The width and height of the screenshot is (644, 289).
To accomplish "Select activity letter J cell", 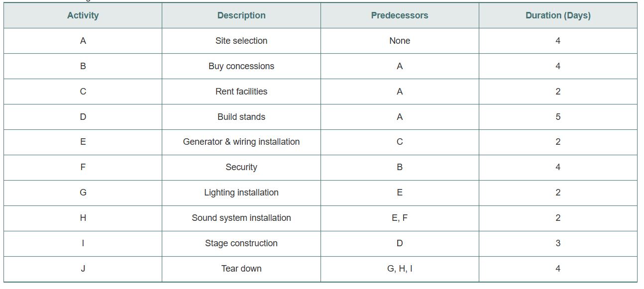I will click(x=83, y=269).
